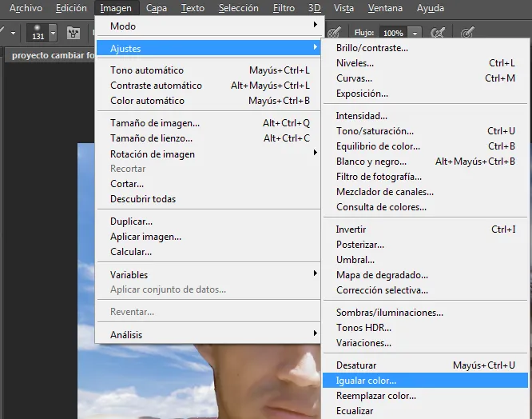Open Reemplazar color dialog

pos(426,396)
